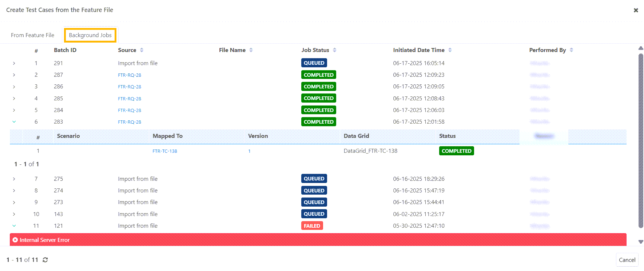The height and width of the screenshot is (271, 644).
Task: Click date 06-02-2025 11:25:17
Action: 419,214
